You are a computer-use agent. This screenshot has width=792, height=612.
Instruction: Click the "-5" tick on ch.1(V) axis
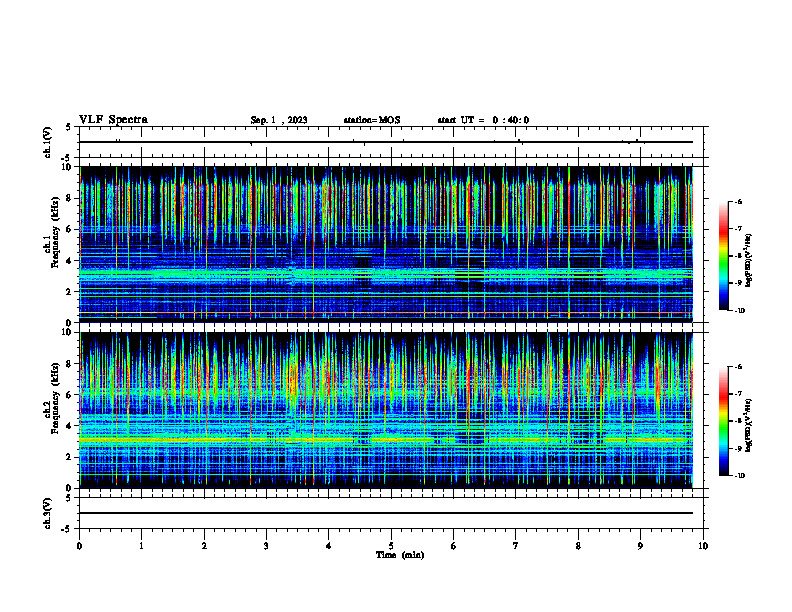tap(68, 158)
